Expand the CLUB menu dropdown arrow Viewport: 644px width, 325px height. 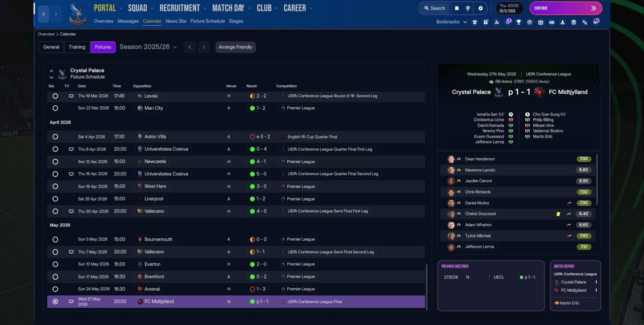tap(277, 8)
